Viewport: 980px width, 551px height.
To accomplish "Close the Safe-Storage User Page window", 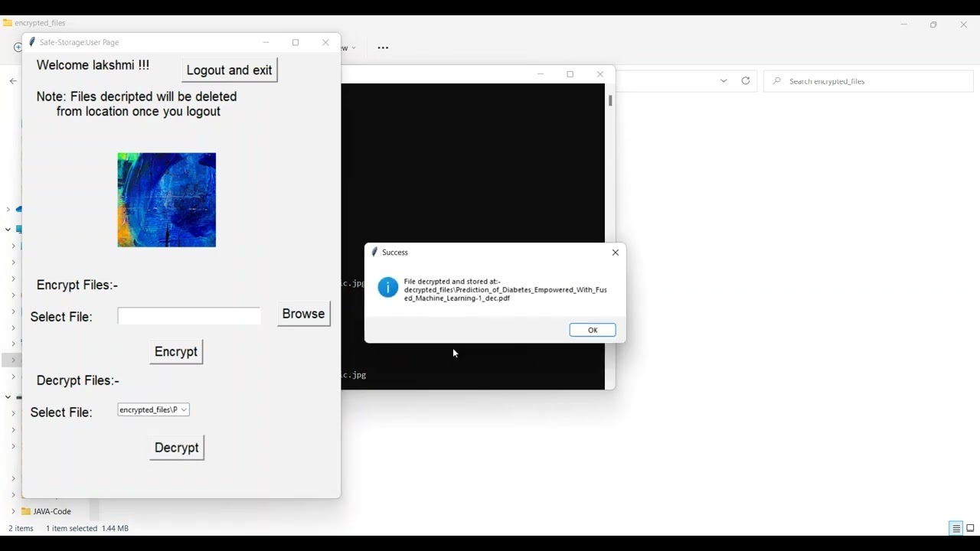I will click(x=326, y=43).
